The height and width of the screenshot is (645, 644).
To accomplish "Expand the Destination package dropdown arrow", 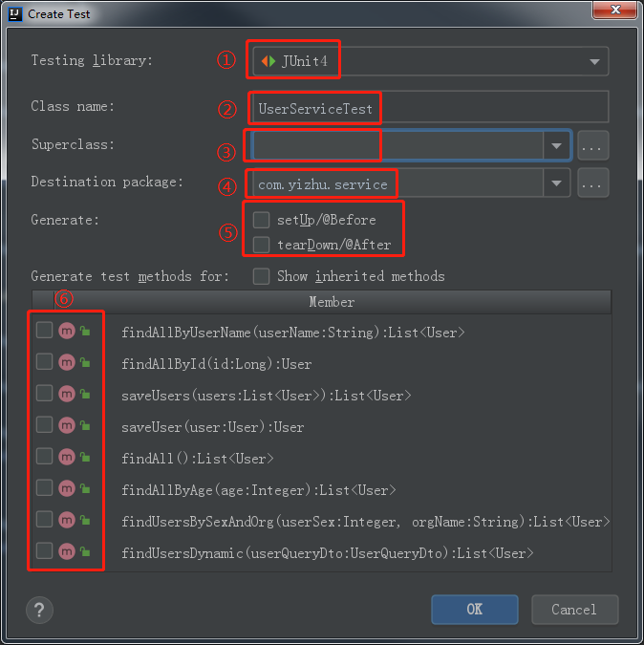I will point(556,183).
